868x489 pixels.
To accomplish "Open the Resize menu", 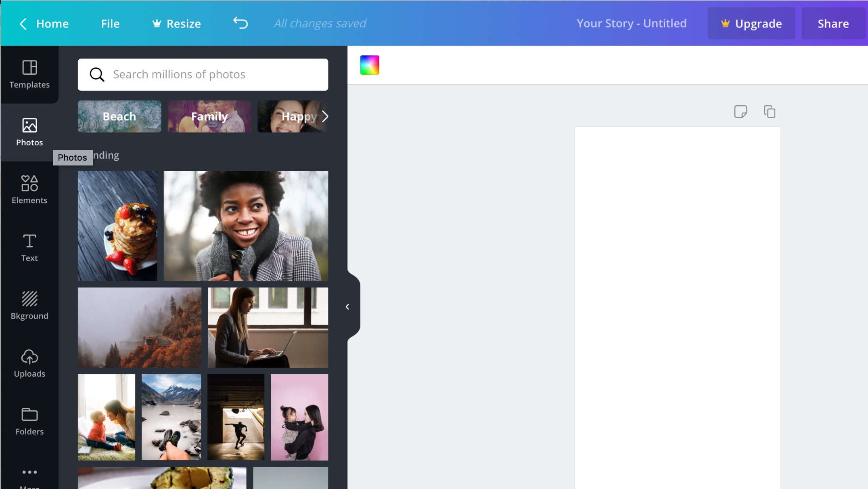I will point(176,23).
